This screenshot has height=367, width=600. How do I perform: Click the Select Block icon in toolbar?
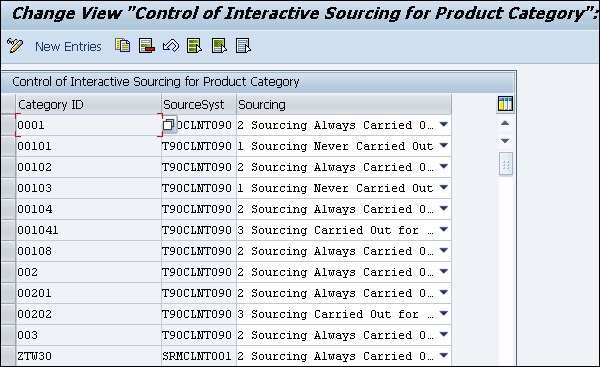coord(219,46)
